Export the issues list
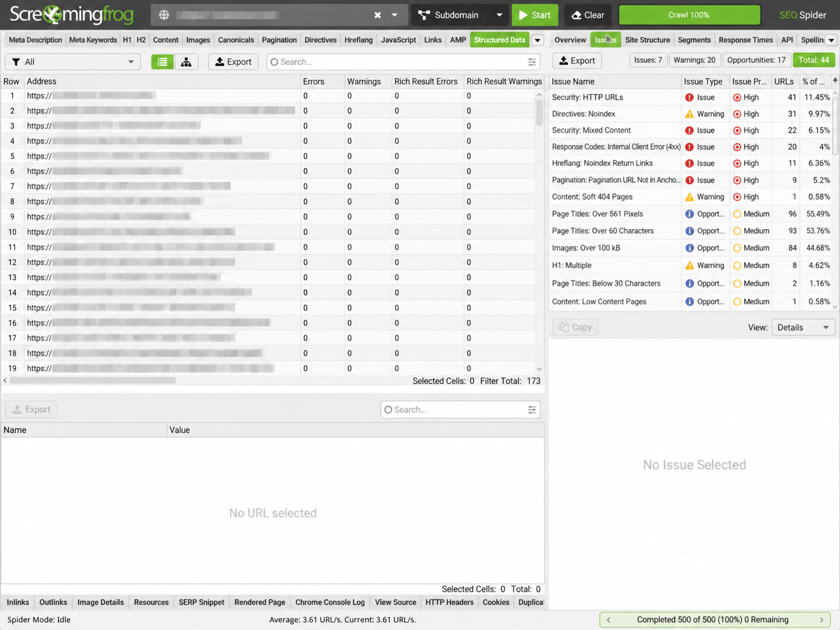840x630 pixels. pos(577,60)
